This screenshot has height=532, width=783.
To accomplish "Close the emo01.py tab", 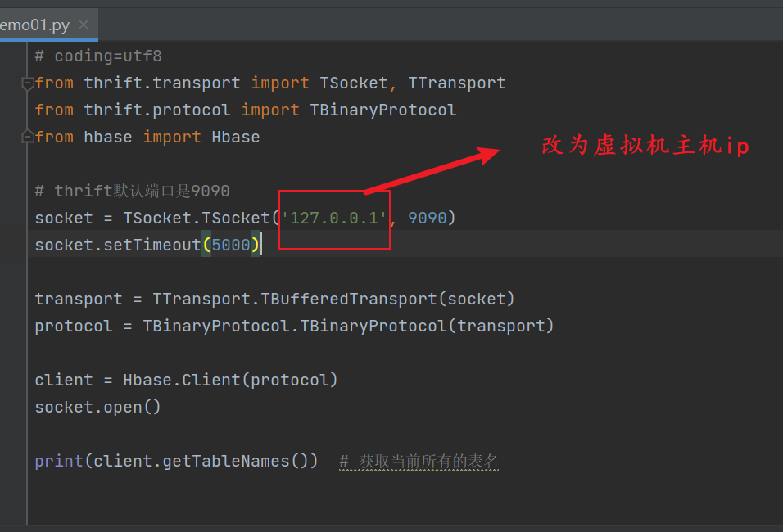I will pos(83,25).
